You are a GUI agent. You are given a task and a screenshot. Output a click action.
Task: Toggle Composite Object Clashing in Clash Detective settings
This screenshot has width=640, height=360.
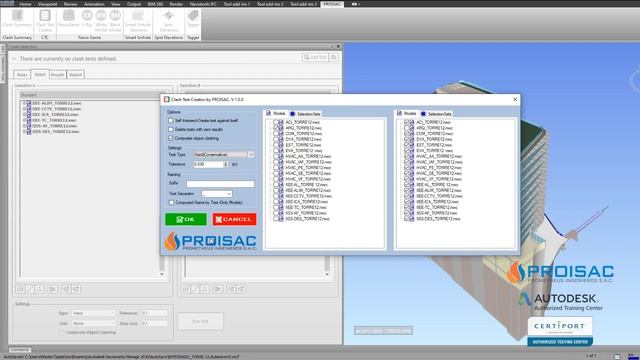[x=62, y=333]
